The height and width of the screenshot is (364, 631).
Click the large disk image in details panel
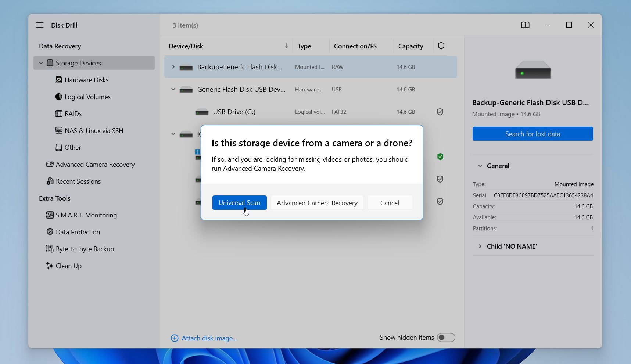tap(533, 70)
